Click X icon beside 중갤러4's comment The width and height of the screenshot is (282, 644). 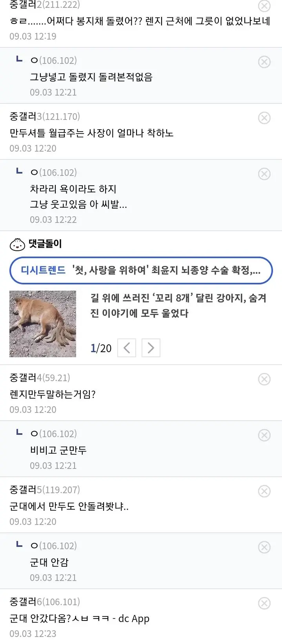264,379
